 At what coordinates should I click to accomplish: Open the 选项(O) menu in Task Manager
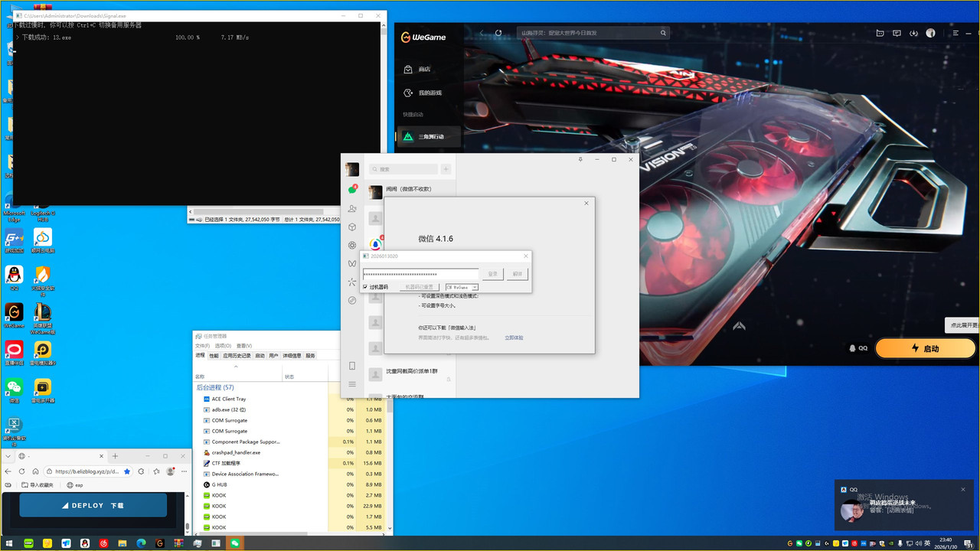click(x=223, y=346)
